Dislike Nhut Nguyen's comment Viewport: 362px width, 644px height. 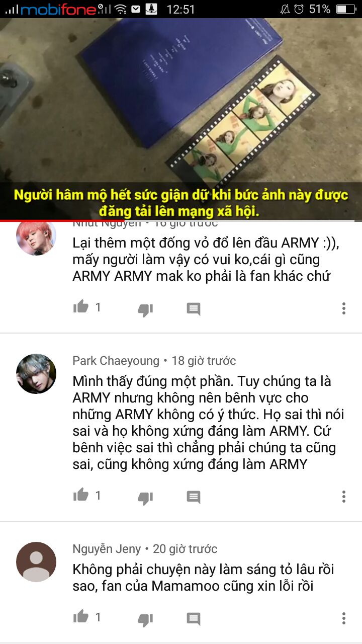tap(145, 309)
